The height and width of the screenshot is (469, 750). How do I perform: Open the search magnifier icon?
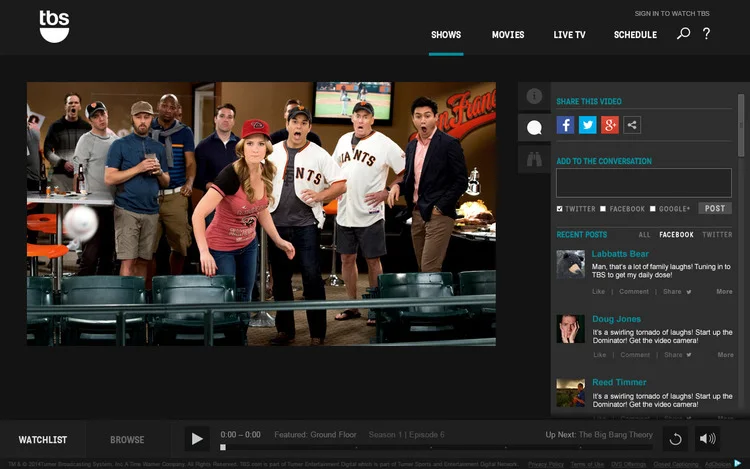coord(683,33)
